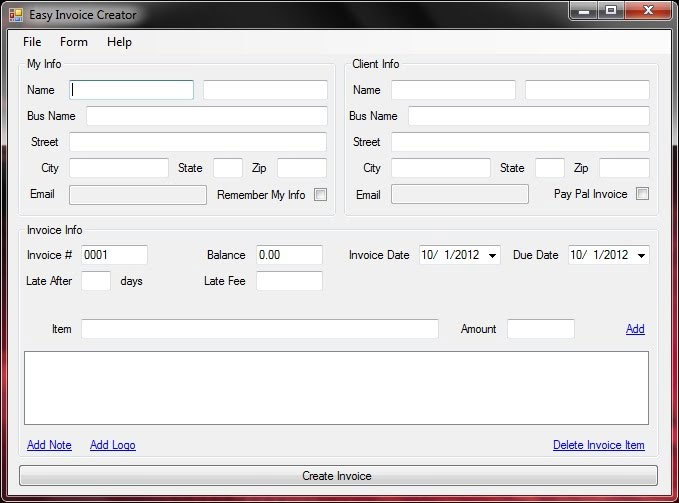Click the Delete Invoice Item link
The image size is (679, 503).
[x=598, y=445]
